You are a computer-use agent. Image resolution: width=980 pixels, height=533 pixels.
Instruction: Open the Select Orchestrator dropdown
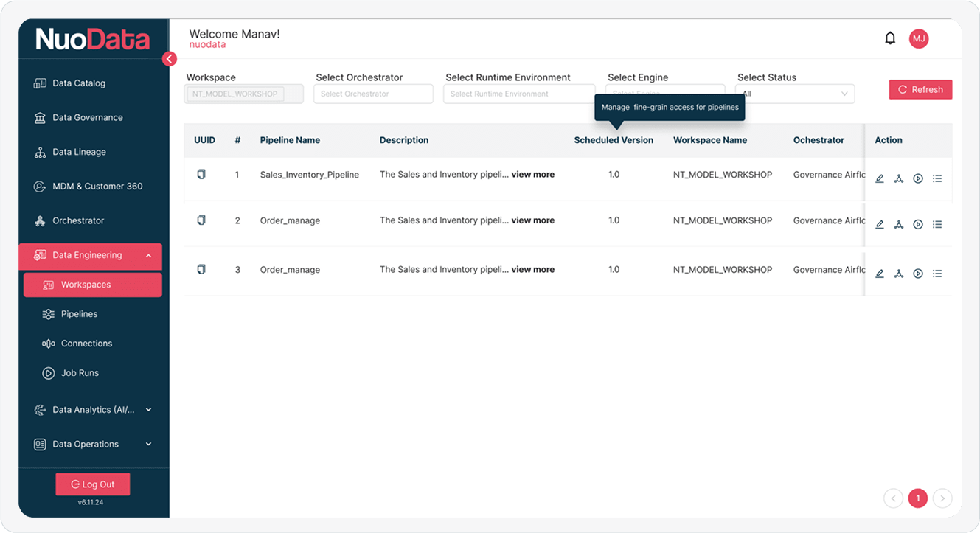coord(374,94)
